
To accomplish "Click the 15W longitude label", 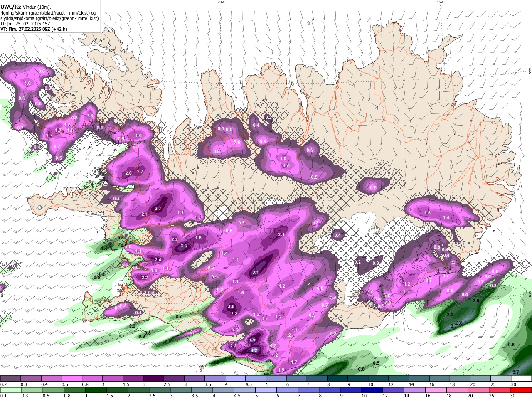I will point(440,2).
